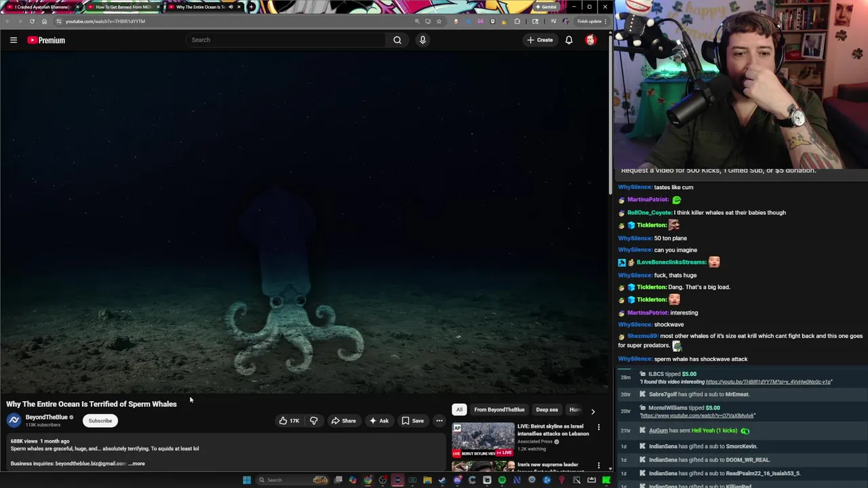Open the ILBCS tipped youtu.be link
868x488 pixels.
(x=768, y=382)
